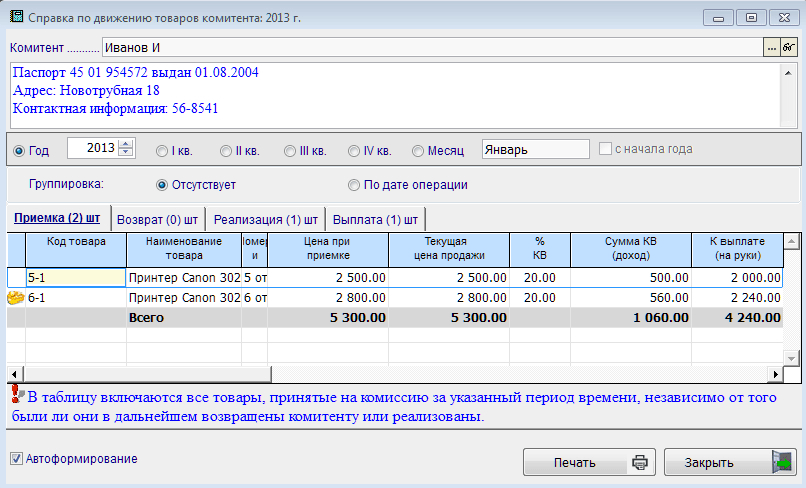Click the 2 240.00 payout cell
The width and height of the screenshot is (806, 488).
pos(737,298)
